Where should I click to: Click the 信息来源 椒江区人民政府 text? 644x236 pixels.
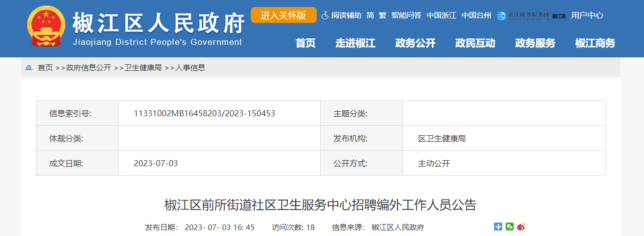pyautogui.click(x=378, y=227)
